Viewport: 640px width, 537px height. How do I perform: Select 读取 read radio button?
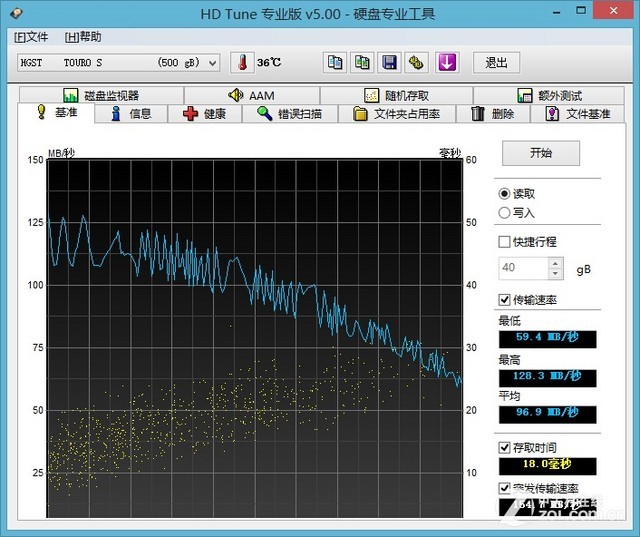pos(504,193)
